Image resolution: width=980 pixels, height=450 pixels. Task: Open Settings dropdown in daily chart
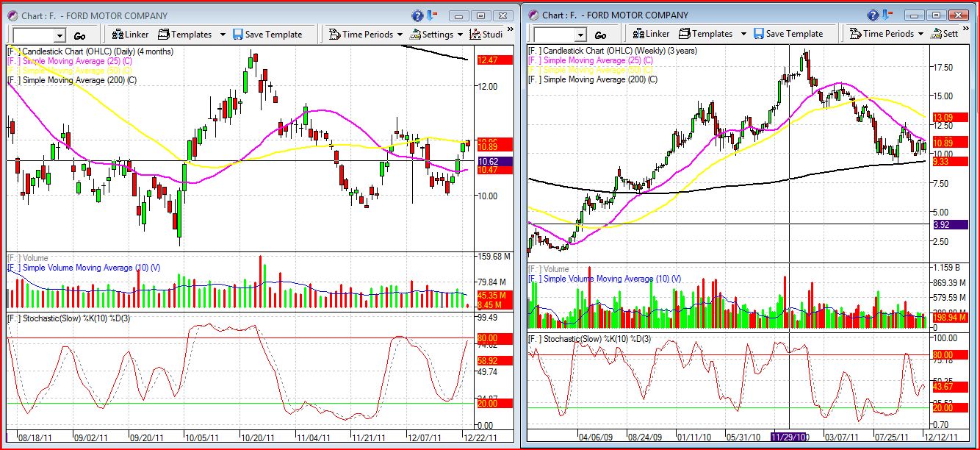pyautogui.click(x=437, y=35)
